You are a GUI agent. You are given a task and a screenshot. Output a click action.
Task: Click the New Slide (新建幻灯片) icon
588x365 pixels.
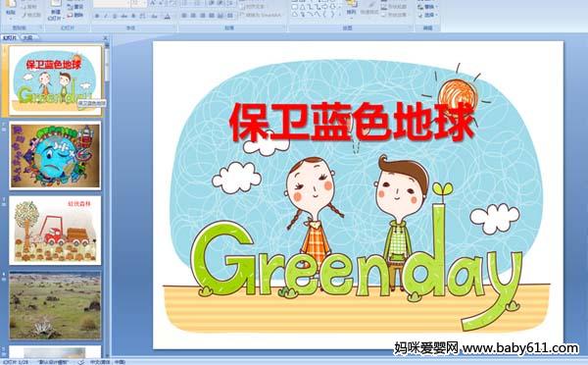(x=56, y=11)
